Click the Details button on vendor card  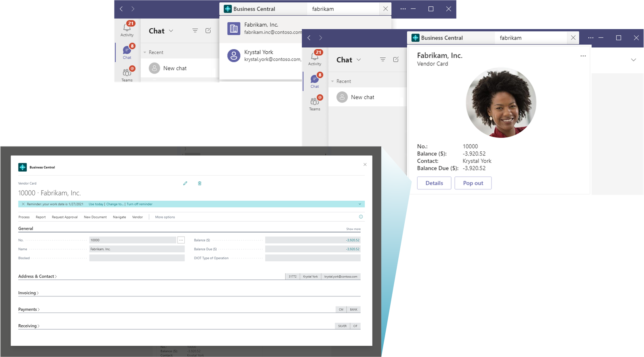point(434,183)
